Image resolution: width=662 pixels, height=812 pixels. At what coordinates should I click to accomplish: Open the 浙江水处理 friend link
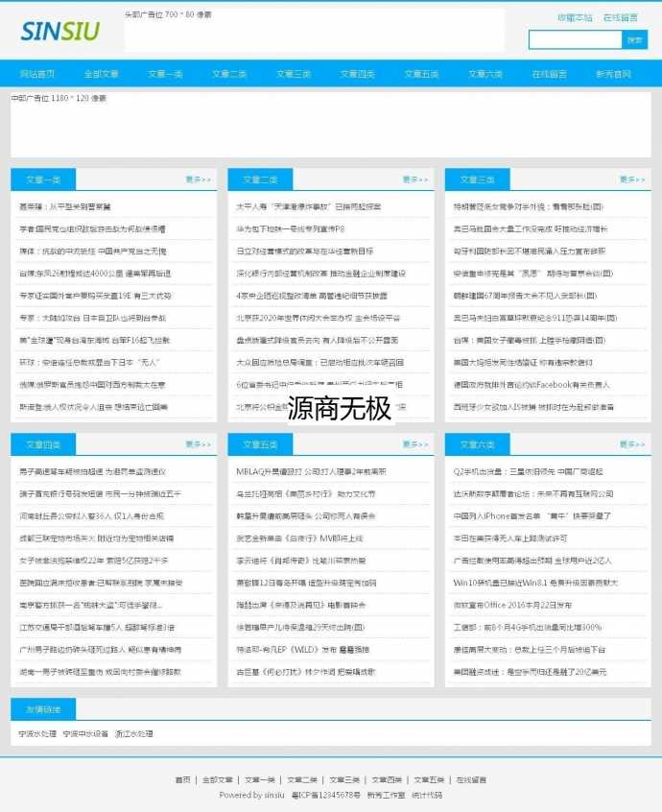(134, 734)
